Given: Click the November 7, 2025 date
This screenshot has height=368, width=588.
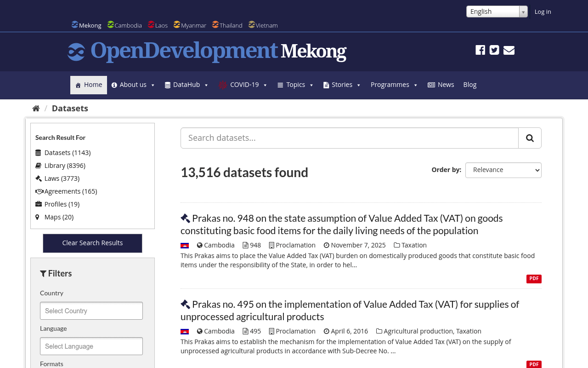Looking at the screenshot, I should click(x=358, y=245).
